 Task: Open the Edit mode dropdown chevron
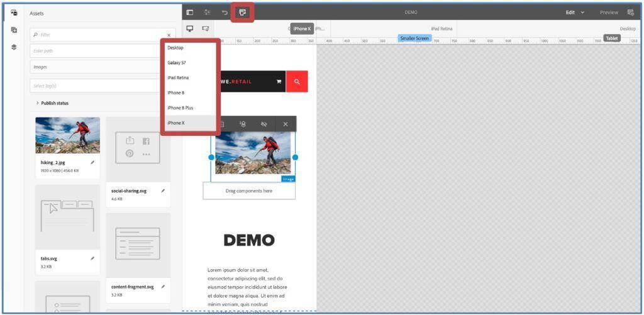pyautogui.click(x=582, y=13)
